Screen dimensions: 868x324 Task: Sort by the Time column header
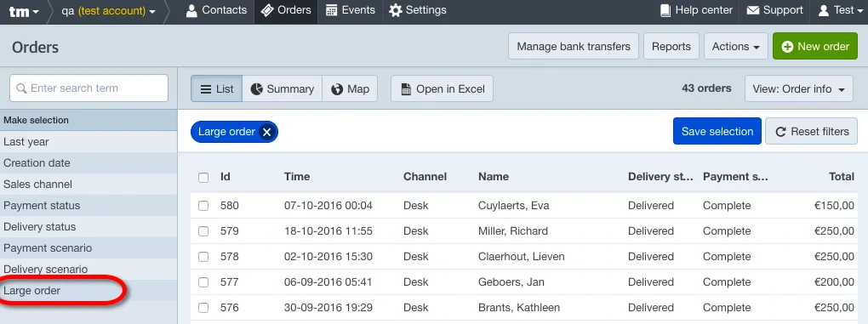297,177
